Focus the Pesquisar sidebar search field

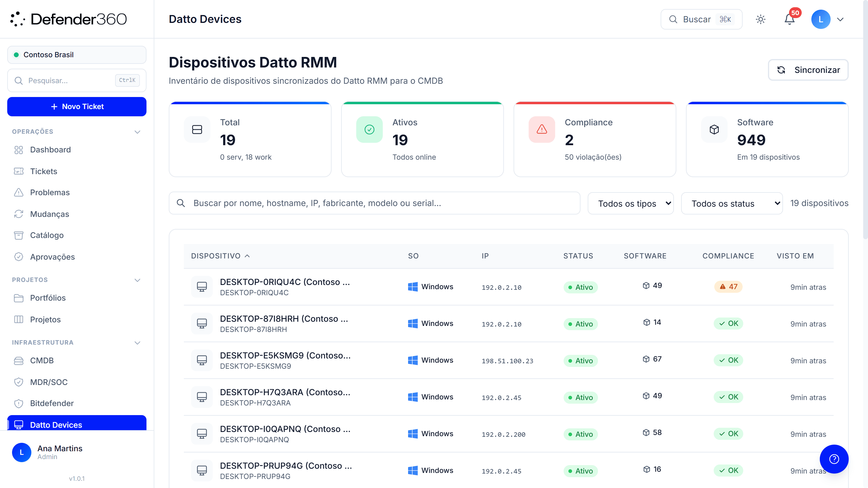(x=77, y=80)
